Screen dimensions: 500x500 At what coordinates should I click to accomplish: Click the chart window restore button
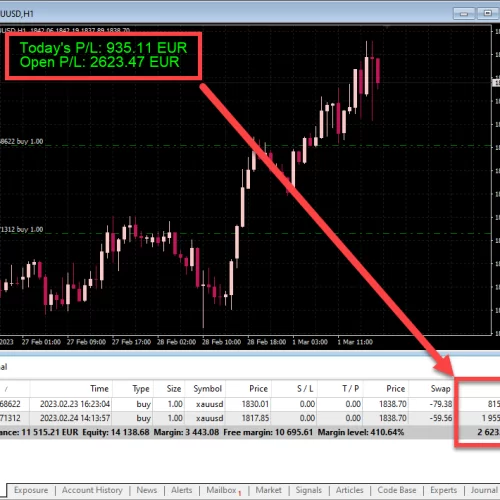(488, 14)
